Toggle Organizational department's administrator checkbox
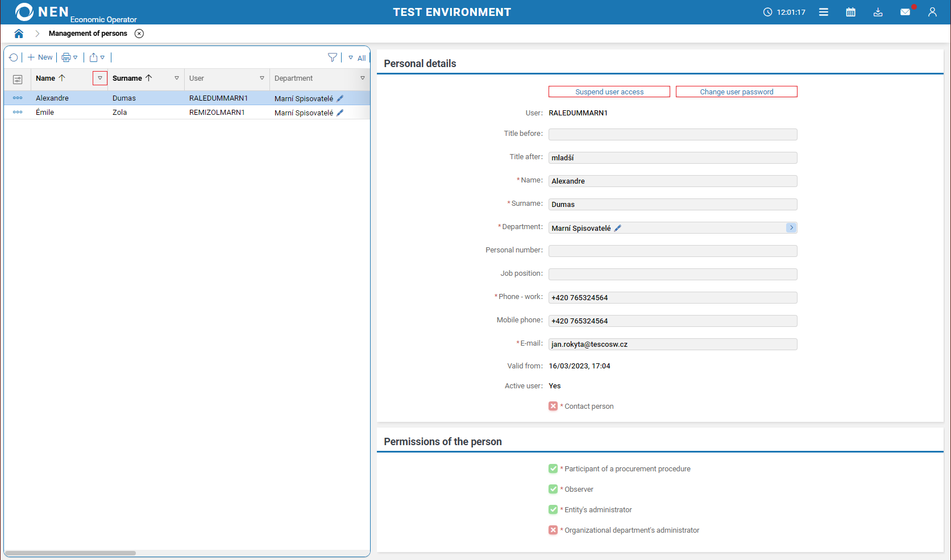Screen dimensions: 951x560 [x=553, y=530]
